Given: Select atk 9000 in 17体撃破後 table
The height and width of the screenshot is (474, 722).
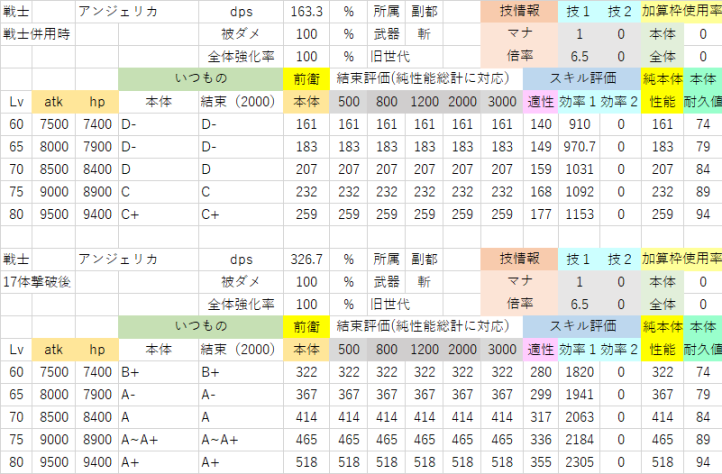Looking at the screenshot, I should [x=54, y=440].
